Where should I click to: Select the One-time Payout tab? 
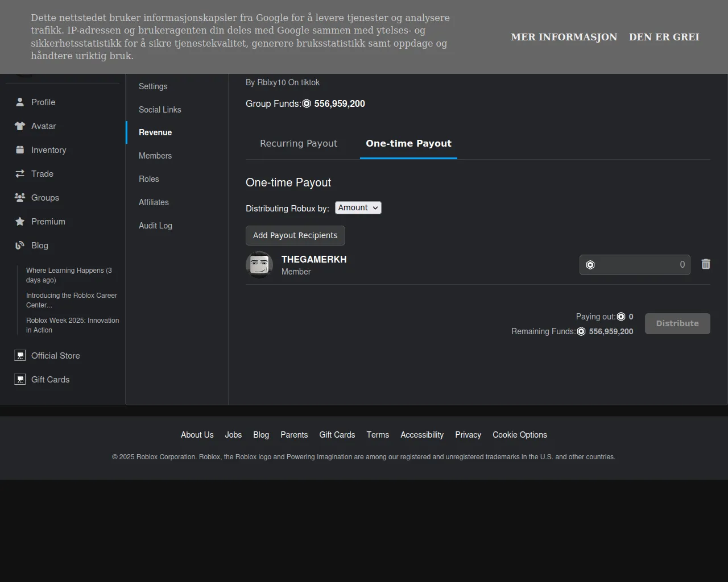pyautogui.click(x=408, y=144)
